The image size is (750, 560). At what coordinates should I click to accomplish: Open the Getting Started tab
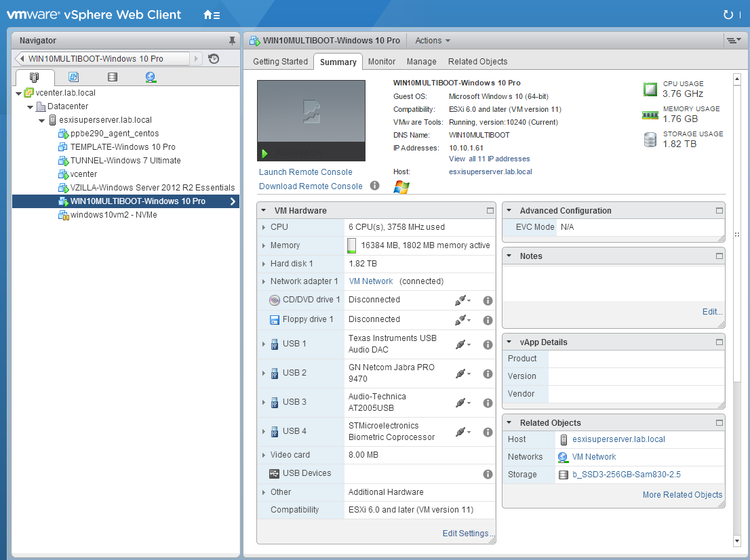(280, 61)
